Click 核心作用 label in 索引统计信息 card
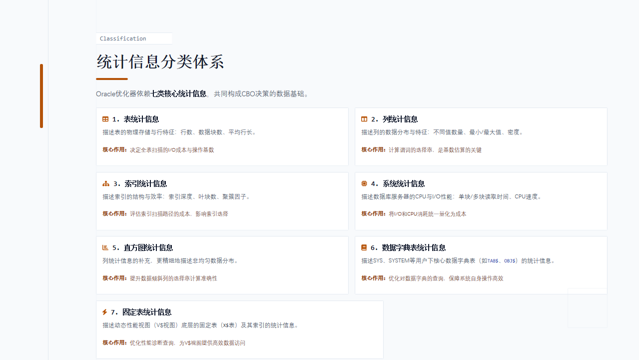 pyautogui.click(x=115, y=214)
